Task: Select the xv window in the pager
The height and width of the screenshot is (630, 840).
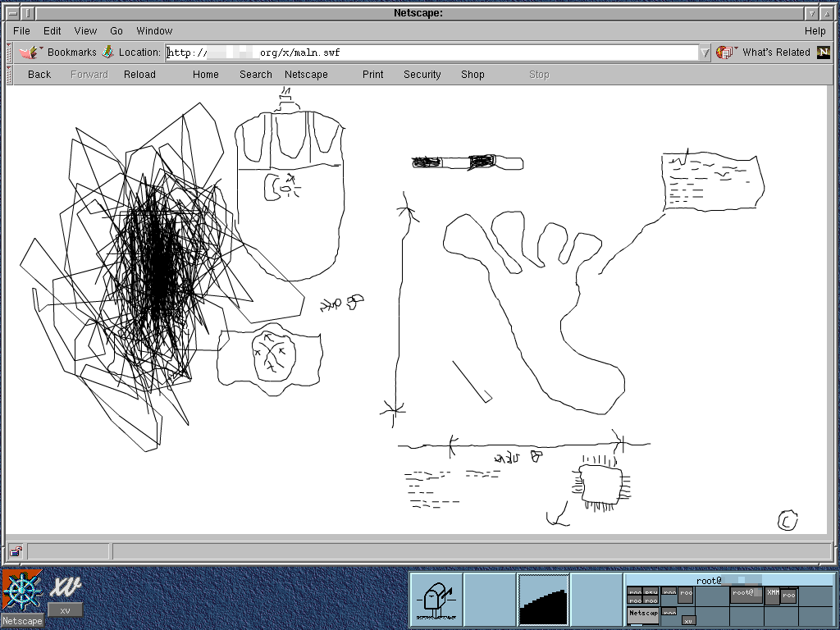Action: click(x=688, y=621)
